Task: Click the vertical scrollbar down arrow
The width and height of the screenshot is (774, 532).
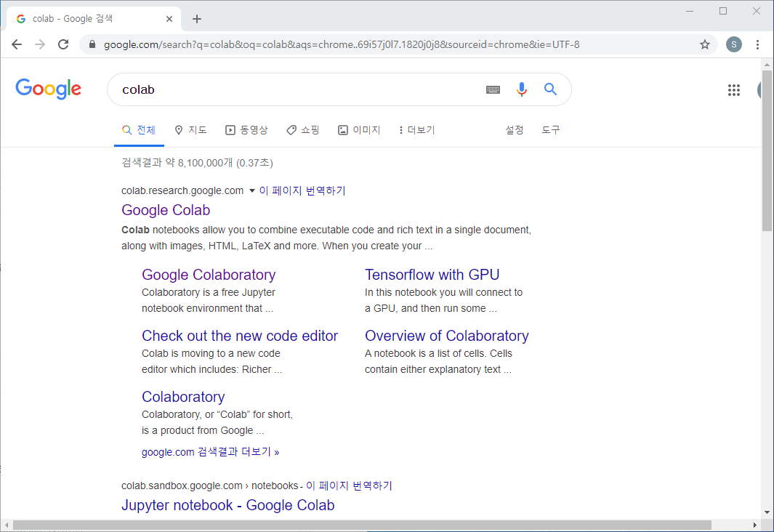Action: [x=767, y=513]
